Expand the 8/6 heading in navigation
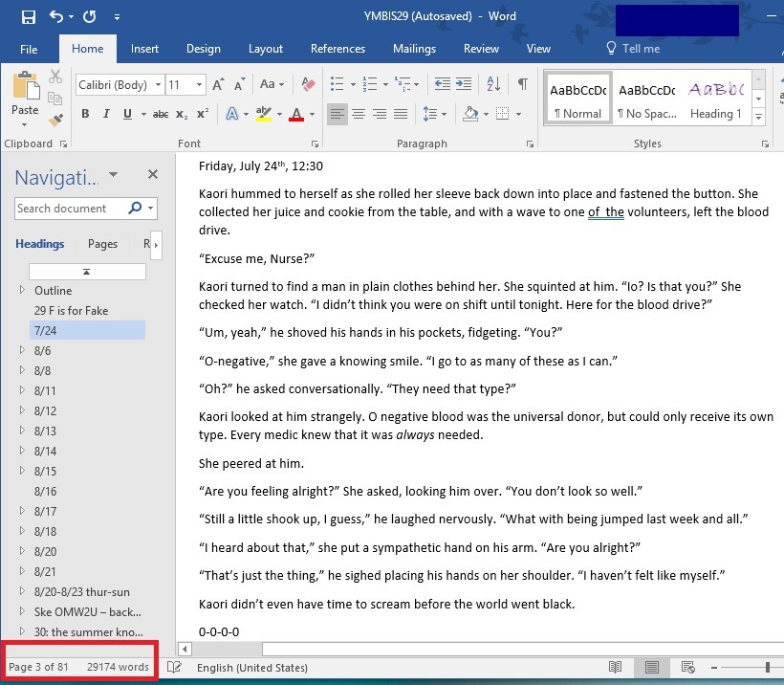Viewport: 784px width, 685px height. [x=22, y=351]
